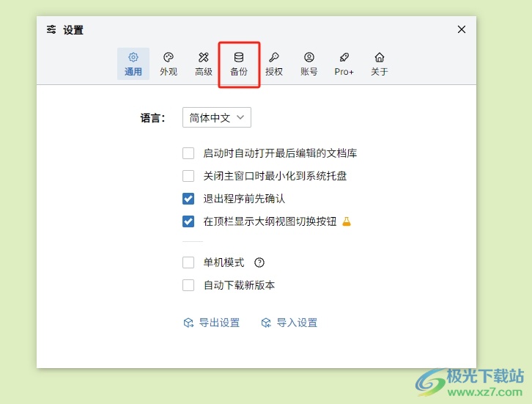
Task: Uncheck 在顶栏显示大纲视图切换按钮 checkbox
Action: (188, 221)
